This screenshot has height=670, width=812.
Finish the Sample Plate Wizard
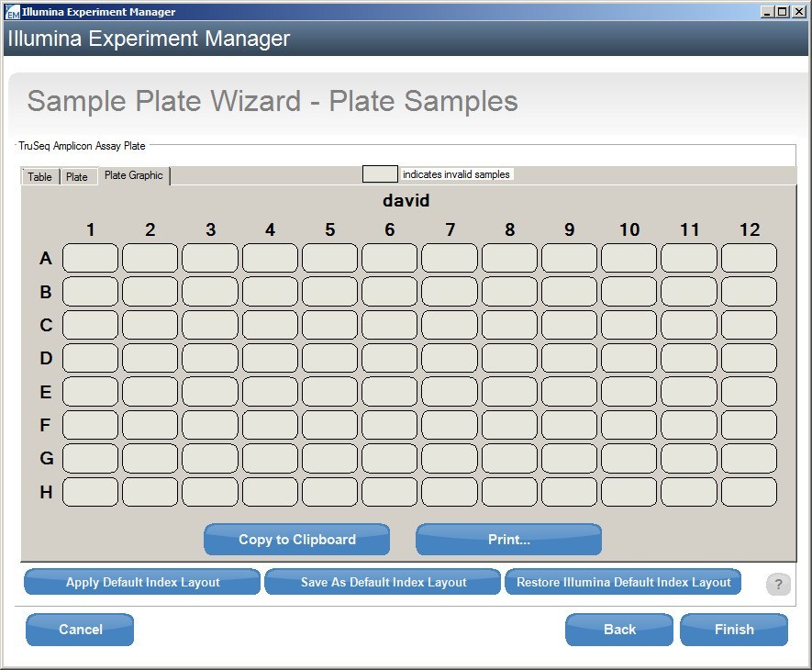733,630
